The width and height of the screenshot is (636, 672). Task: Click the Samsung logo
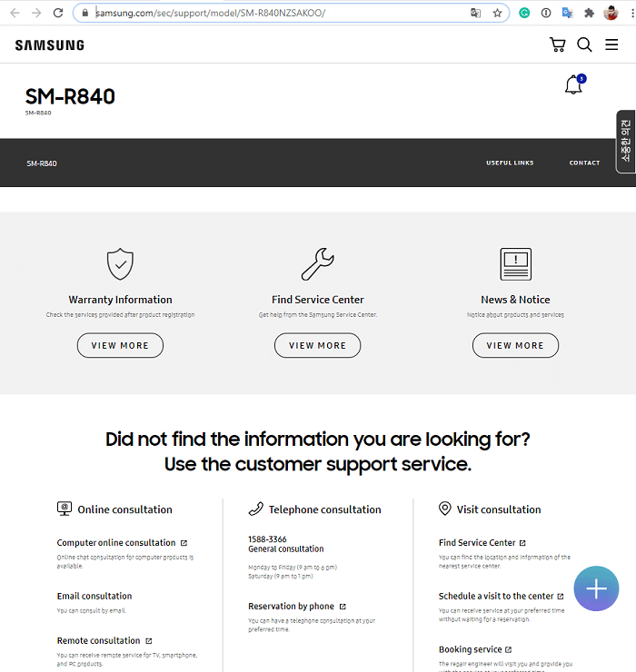[50, 44]
